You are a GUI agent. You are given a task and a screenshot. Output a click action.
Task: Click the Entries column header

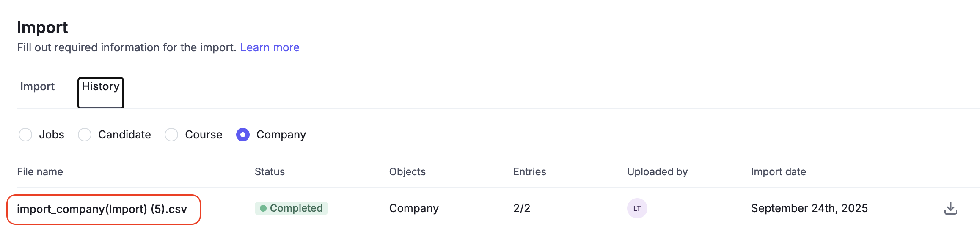(529, 172)
